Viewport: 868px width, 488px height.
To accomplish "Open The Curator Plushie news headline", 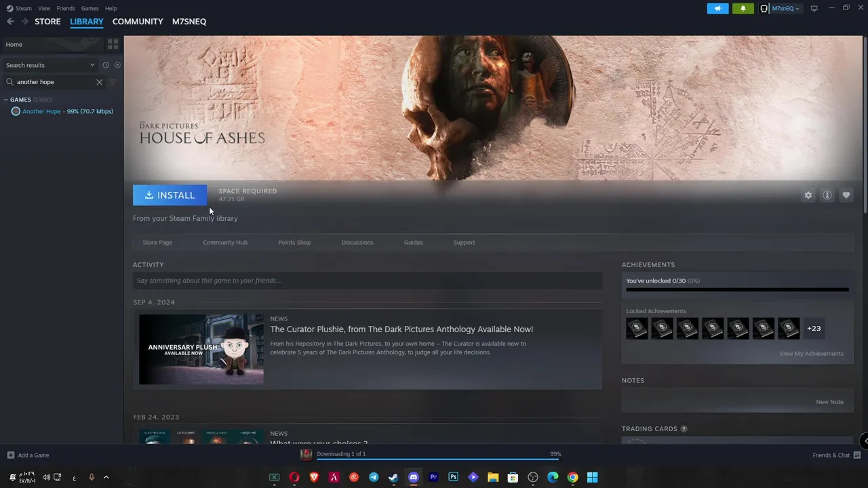I will click(401, 329).
